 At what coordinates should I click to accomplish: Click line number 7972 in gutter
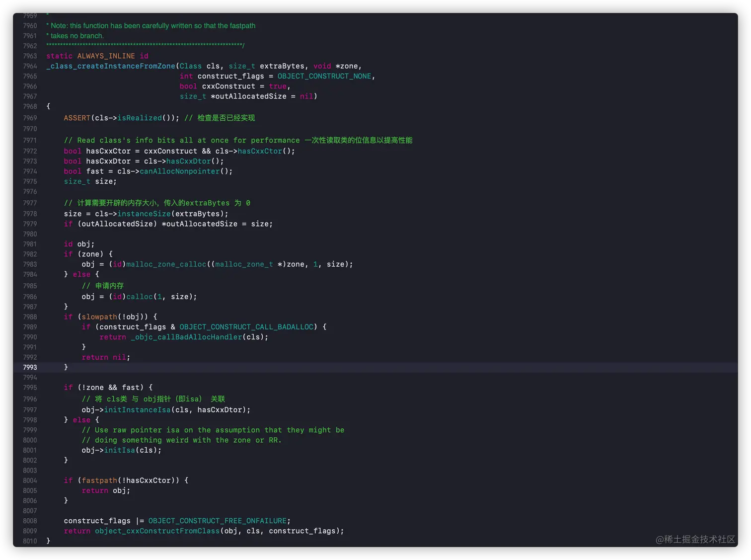click(30, 151)
